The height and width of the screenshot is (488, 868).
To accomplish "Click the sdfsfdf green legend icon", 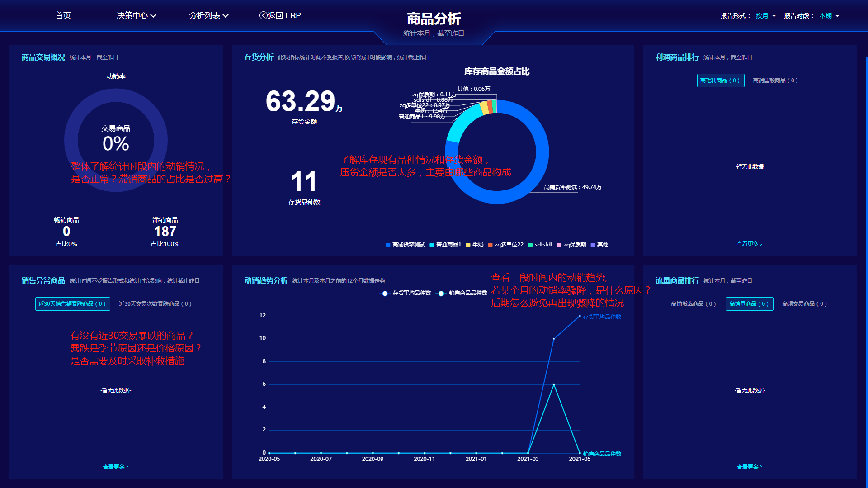I will (x=530, y=245).
